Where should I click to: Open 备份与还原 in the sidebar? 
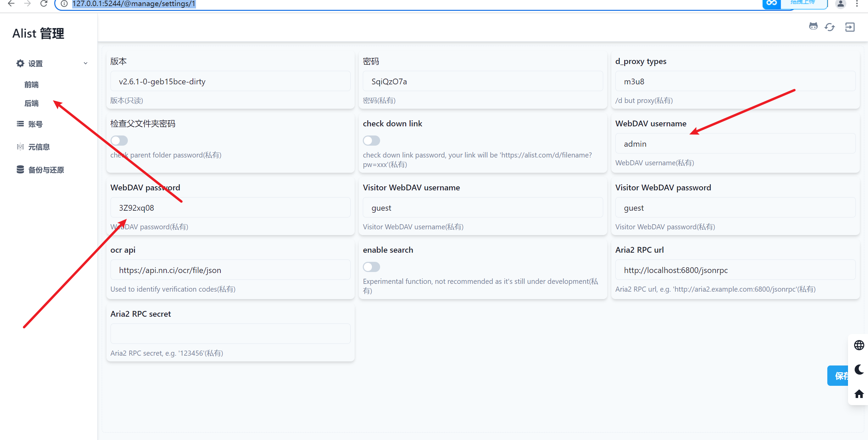(x=46, y=170)
